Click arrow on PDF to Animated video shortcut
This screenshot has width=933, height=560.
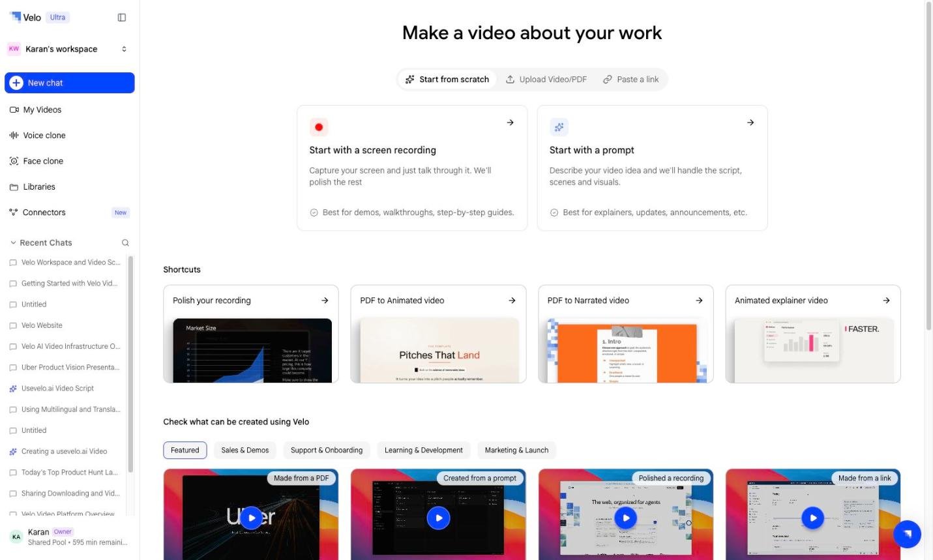click(512, 301)
